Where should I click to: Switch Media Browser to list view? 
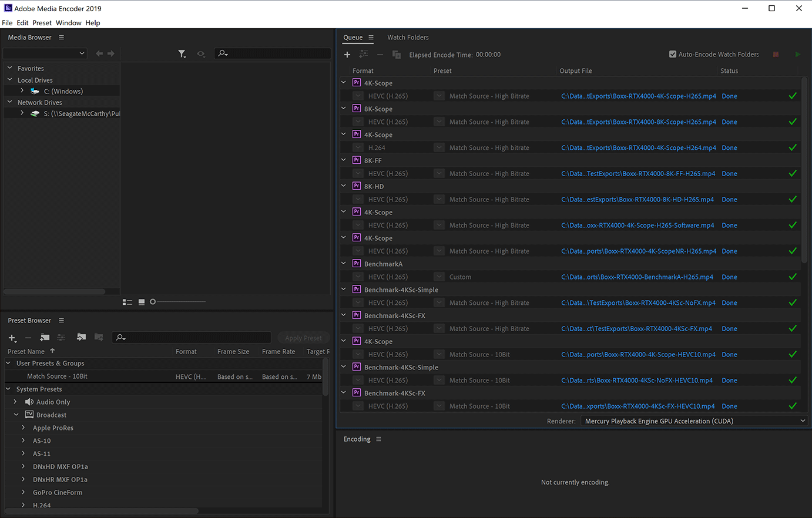(x=127, y=302)
